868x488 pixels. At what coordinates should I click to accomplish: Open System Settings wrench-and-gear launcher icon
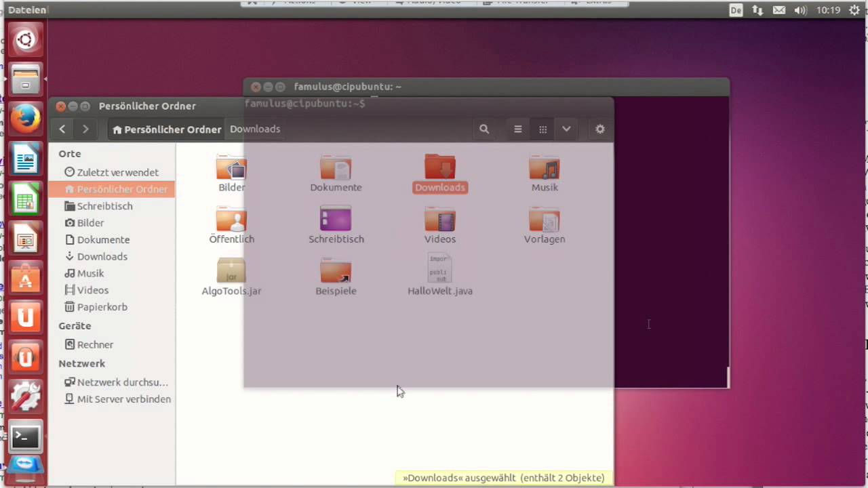(x=26, y=398)
